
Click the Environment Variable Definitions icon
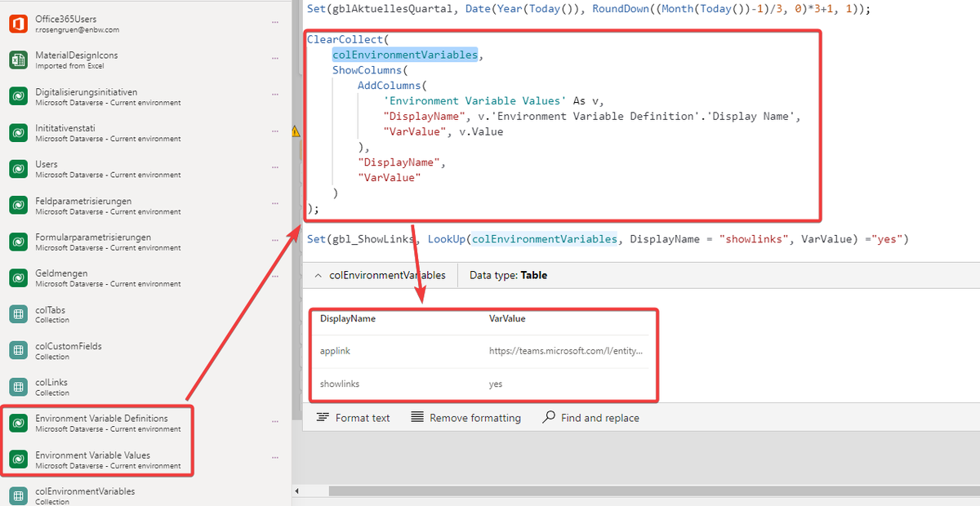[x=18, y=423]
